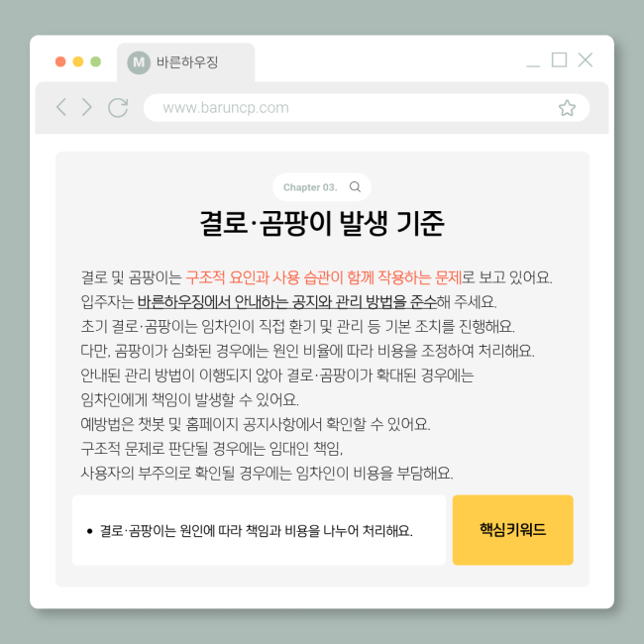Minimize the browser window
Viewport: 644px width, 644px height.
(x=533, y=65)
